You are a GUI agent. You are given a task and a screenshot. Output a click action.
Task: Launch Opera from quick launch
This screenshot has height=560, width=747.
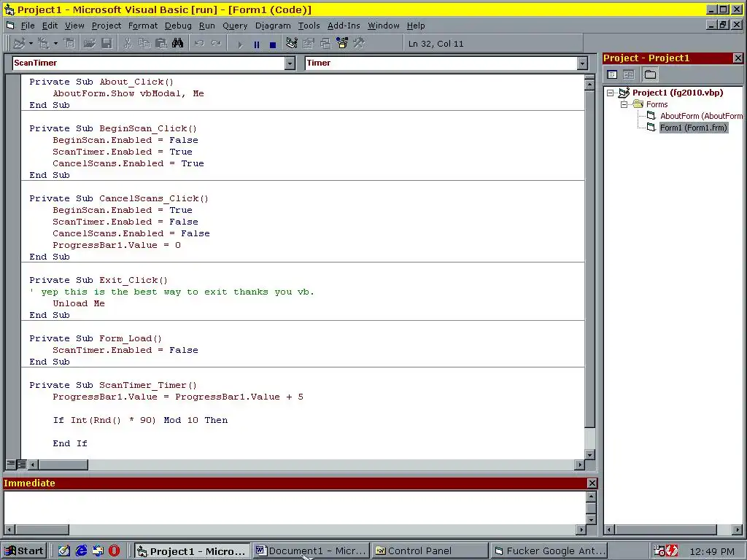[115, 551]
